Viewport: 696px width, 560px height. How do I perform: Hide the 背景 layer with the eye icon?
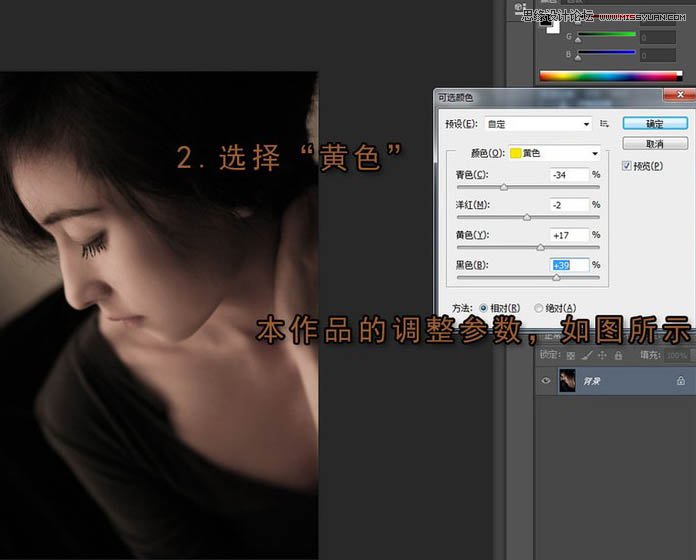click(546, 381)
